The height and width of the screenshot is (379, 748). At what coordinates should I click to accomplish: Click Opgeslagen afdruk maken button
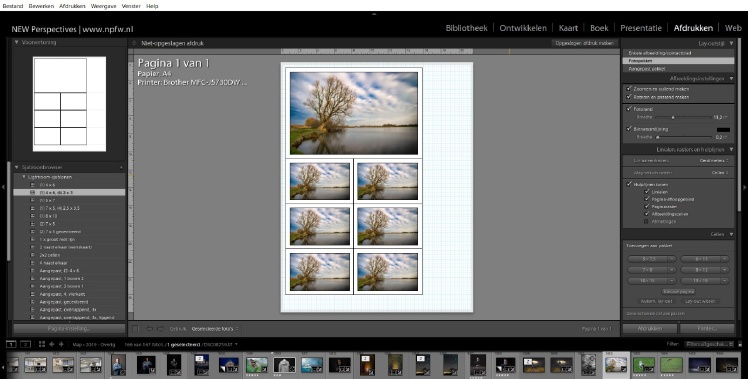[584, 43]
